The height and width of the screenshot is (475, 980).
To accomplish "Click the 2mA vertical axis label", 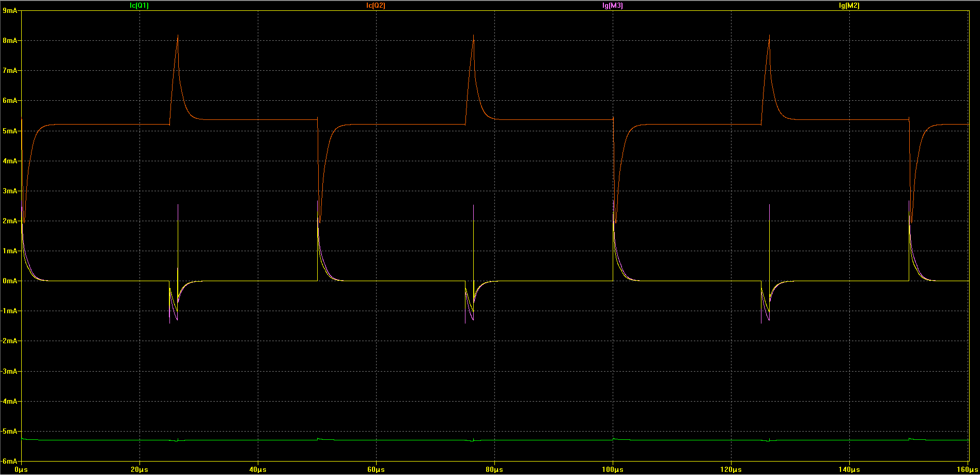I will (10, 221).
